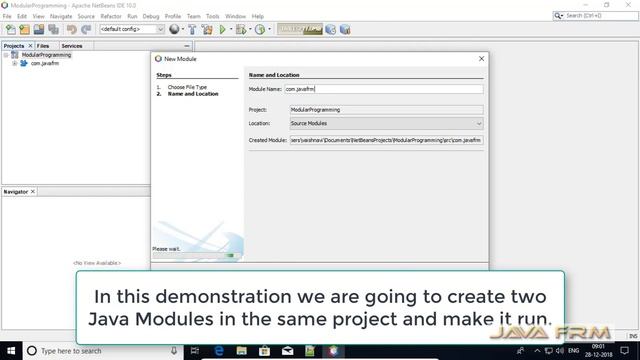Viewport: 640px width, 360px height.
Task: Open the Run menu
Action: (x=132, y=16)
